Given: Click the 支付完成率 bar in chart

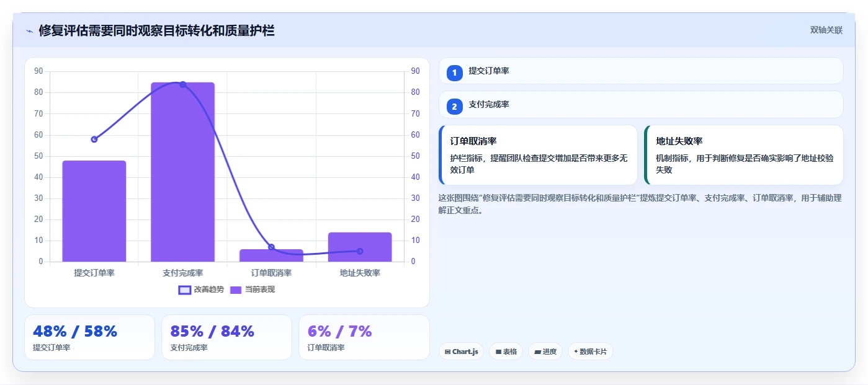Looking at the screenshot, I should [x=182, y=172].
